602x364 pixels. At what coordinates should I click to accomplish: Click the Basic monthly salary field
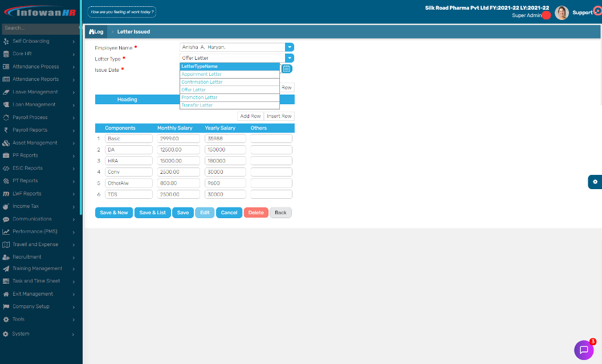pyautogui.click(x=178, y=138)
